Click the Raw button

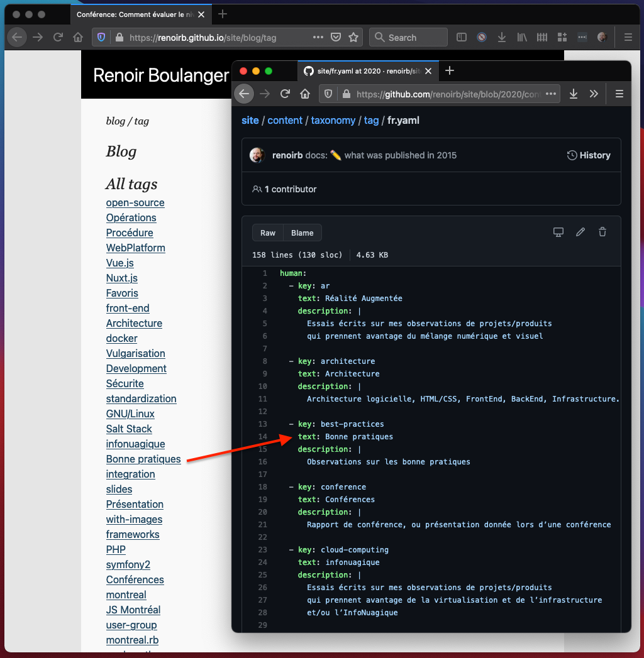pos(268,233)
